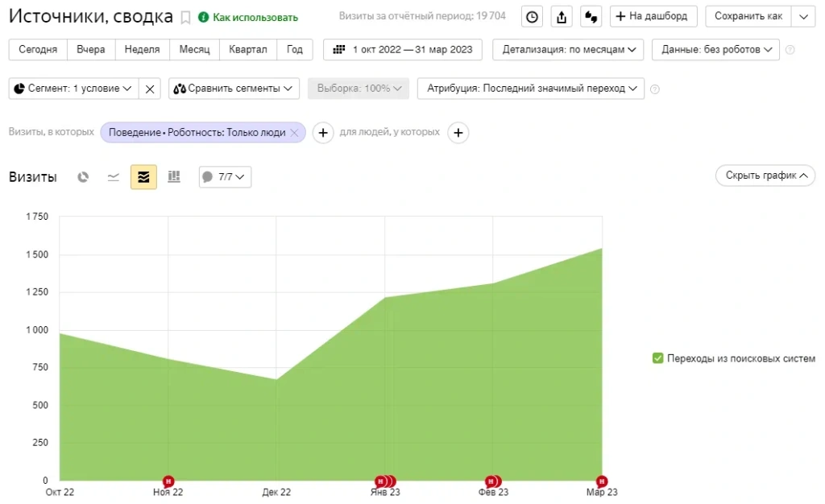The image size is (825, 504).
Task: Clear the segment with X button
Action: tap(150, 89)
